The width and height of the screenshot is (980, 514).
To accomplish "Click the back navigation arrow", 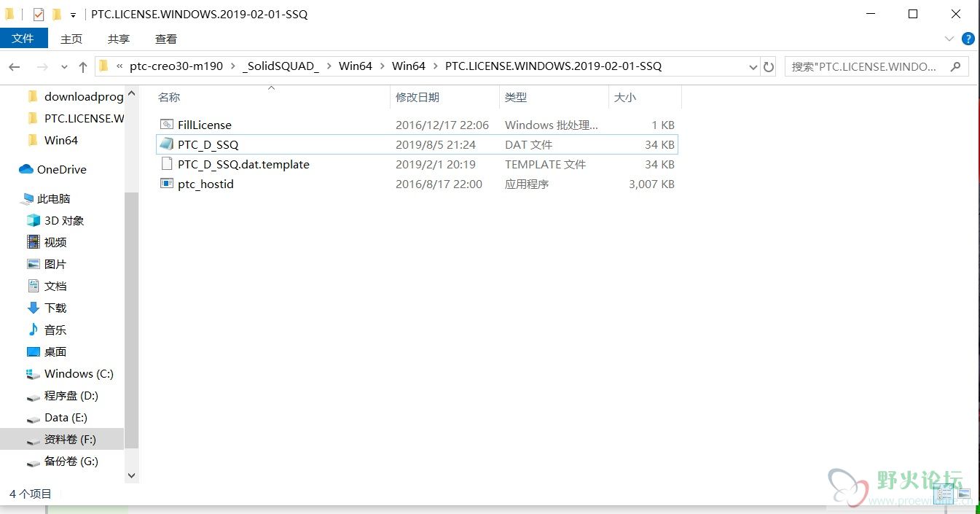I will (15, 66).
